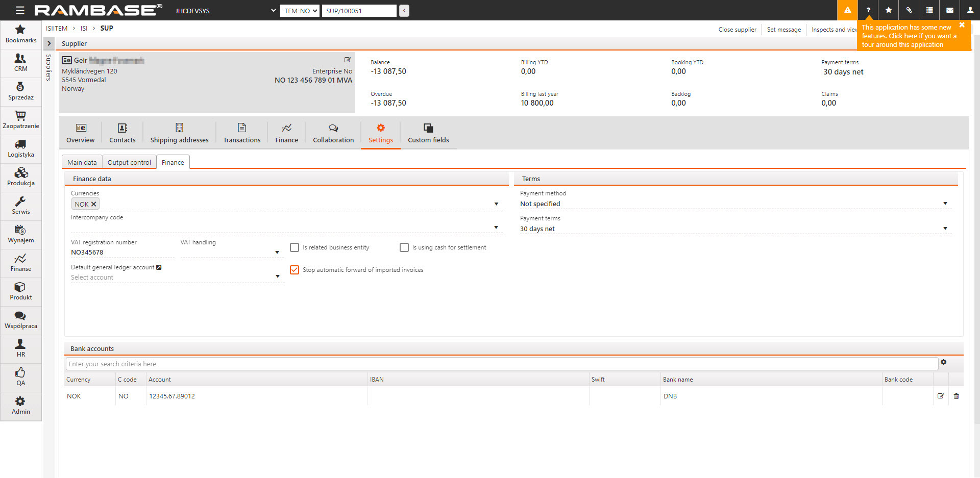Check Is using cash for settlement

coord(404,247)
